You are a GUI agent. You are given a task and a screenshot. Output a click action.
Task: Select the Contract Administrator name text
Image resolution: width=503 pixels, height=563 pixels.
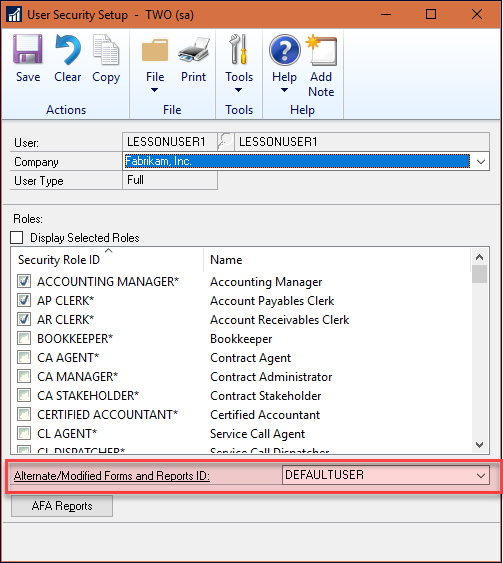coord(271,377)
